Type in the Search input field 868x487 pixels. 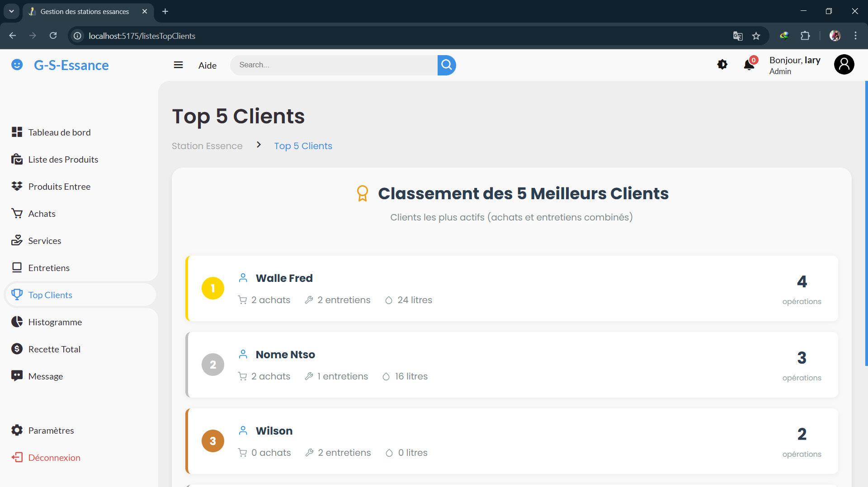point(335,65)
